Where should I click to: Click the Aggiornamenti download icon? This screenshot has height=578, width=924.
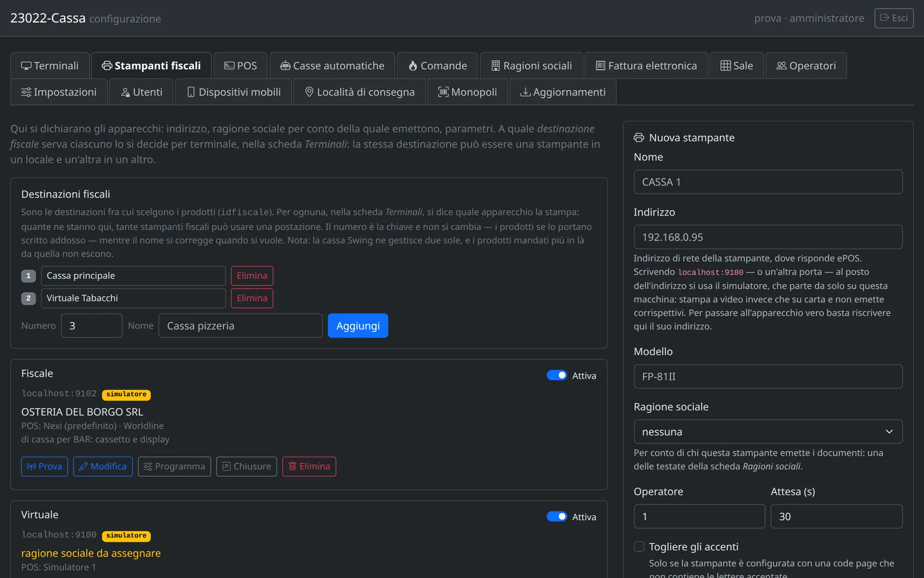point(526,92)
